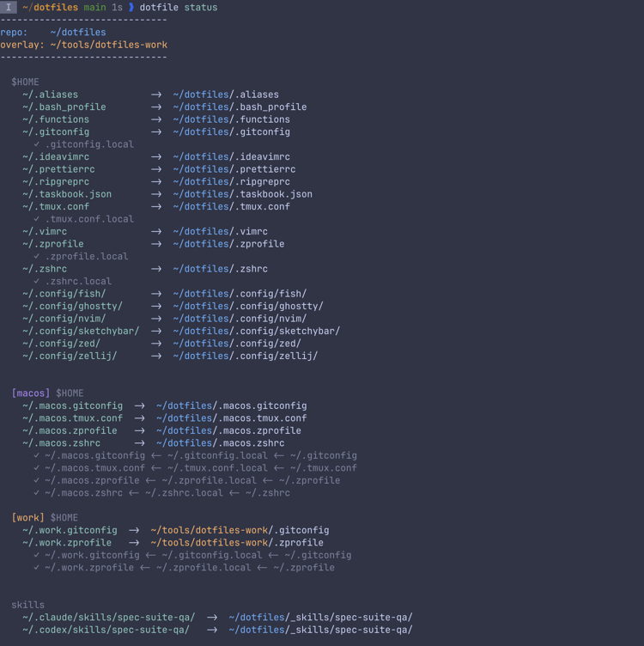
Task: Click the source entry "~/.ideavimrc"
Action: pos(56,156)
